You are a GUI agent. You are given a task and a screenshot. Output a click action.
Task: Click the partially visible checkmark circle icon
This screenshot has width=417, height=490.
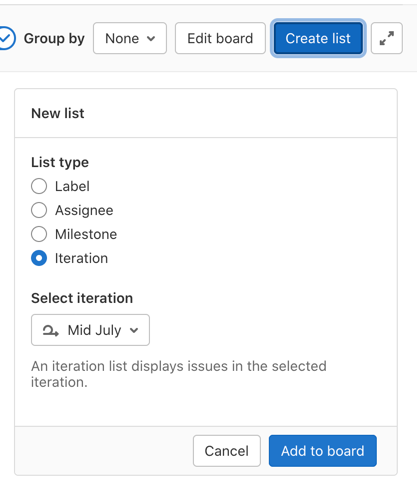[x=7, y=38]
